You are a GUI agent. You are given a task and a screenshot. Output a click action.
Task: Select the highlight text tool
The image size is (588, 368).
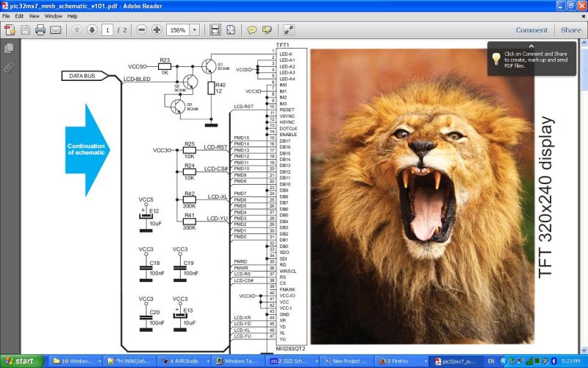click(267, 29)
